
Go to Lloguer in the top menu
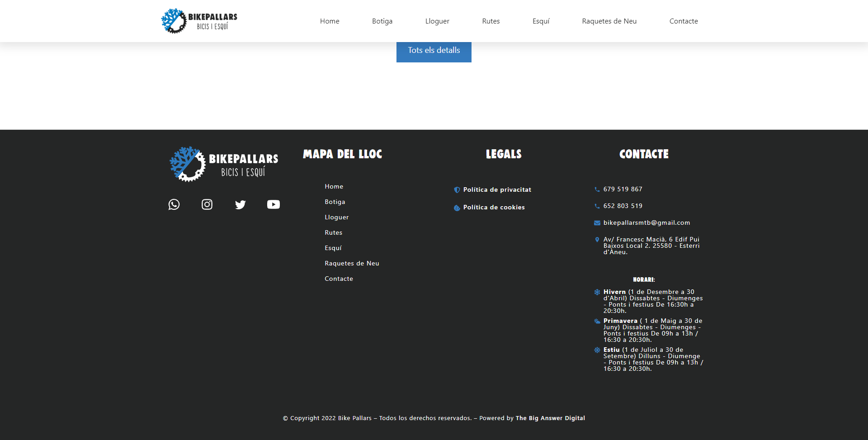tap(437, 21)
